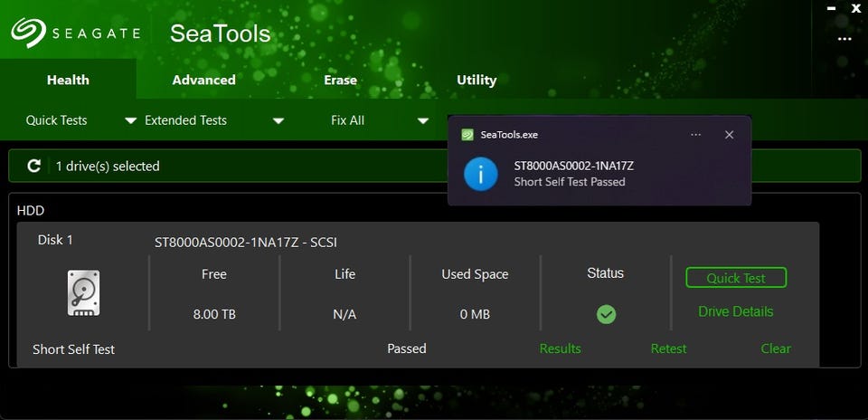Expand the Quick Tests dropdown arrow
This screenshot has height=420, width=868.
coord(130,120)
